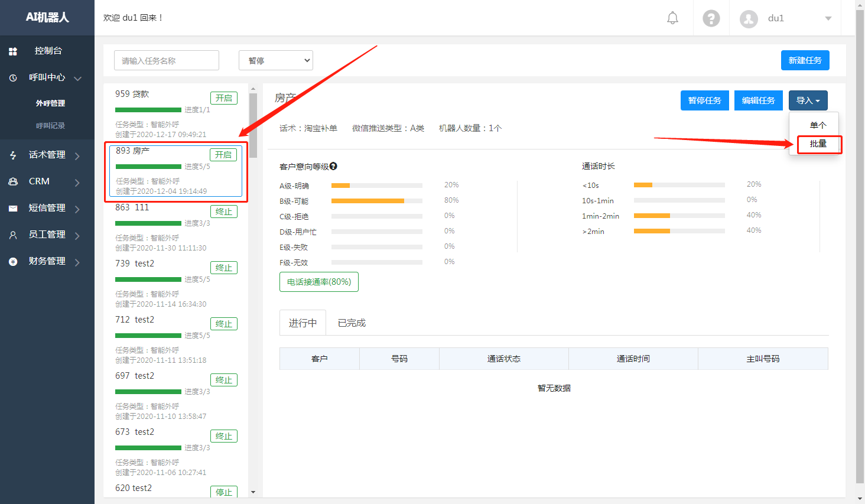
Task: Select task 697 test2 in list
Action: point(176,396)
